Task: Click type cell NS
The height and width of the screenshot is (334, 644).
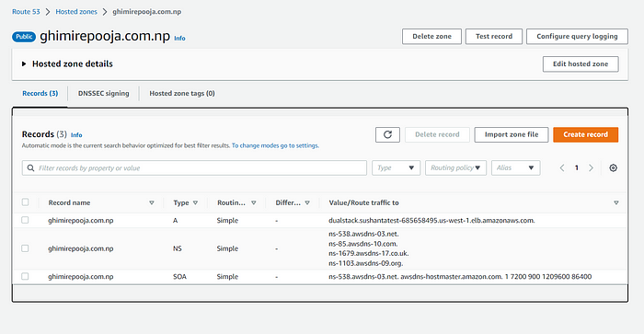Action: [x=178, y=249]
